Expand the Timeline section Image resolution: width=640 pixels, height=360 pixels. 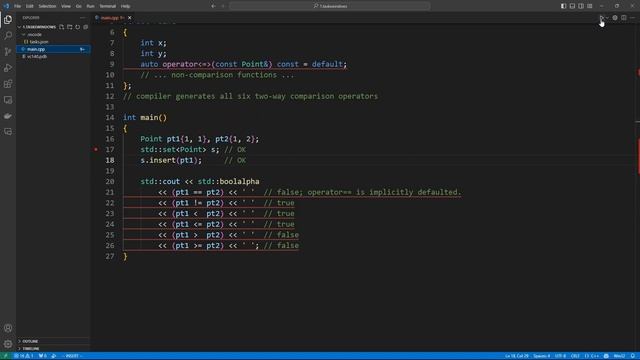coord(31,349)
